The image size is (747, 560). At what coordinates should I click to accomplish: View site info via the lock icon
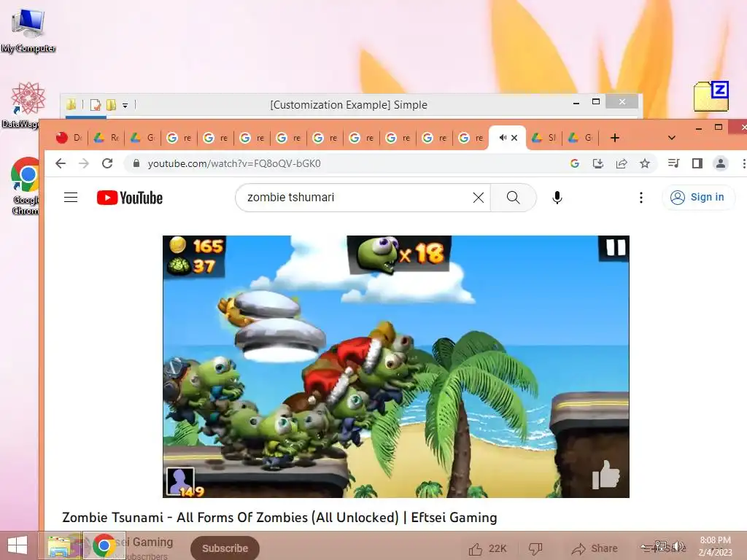point(136,163)
